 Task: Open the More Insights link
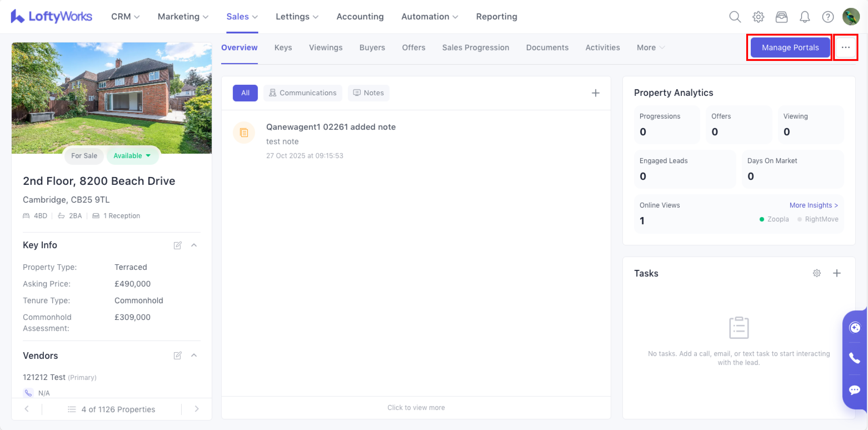tap(813, 205)
